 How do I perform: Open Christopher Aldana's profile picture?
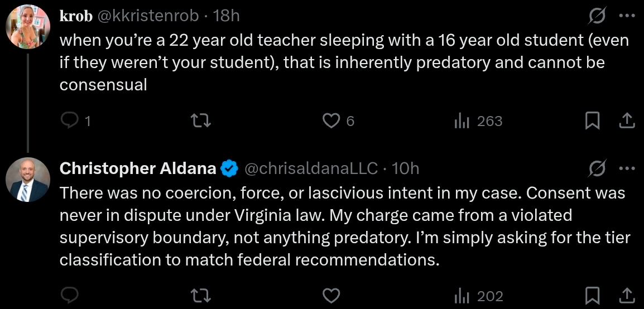(x=29, y=182)
